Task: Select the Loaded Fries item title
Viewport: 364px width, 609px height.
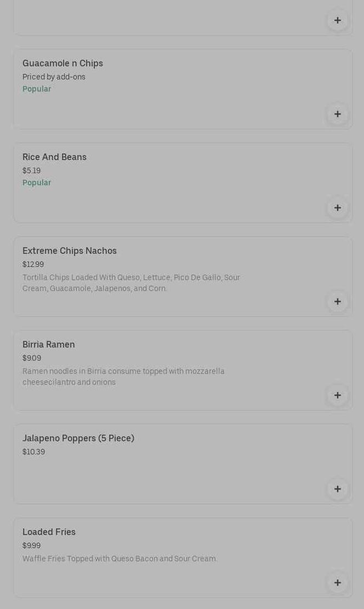Action: [49, 532]
